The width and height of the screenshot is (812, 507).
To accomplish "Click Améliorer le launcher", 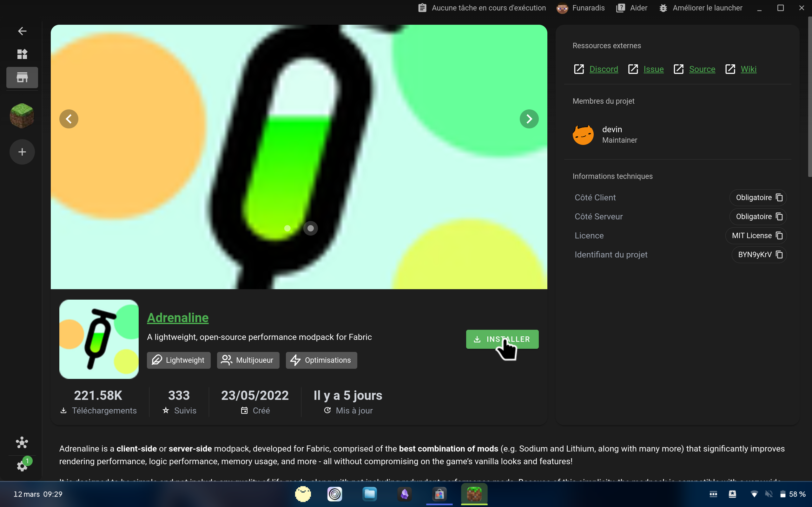I will [x=701, y=8].
